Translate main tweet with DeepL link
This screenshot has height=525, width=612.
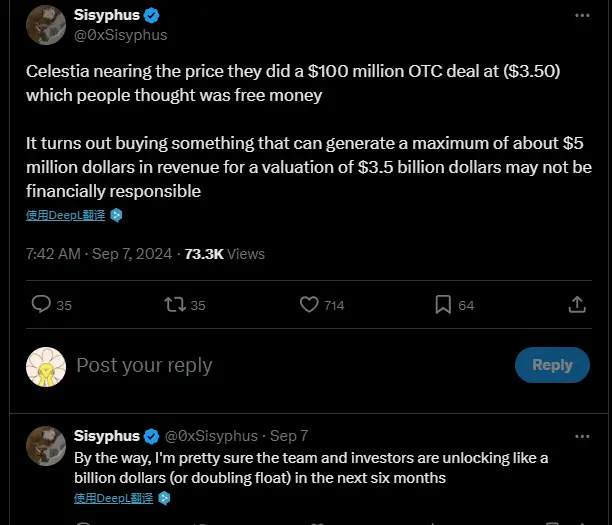66,215
